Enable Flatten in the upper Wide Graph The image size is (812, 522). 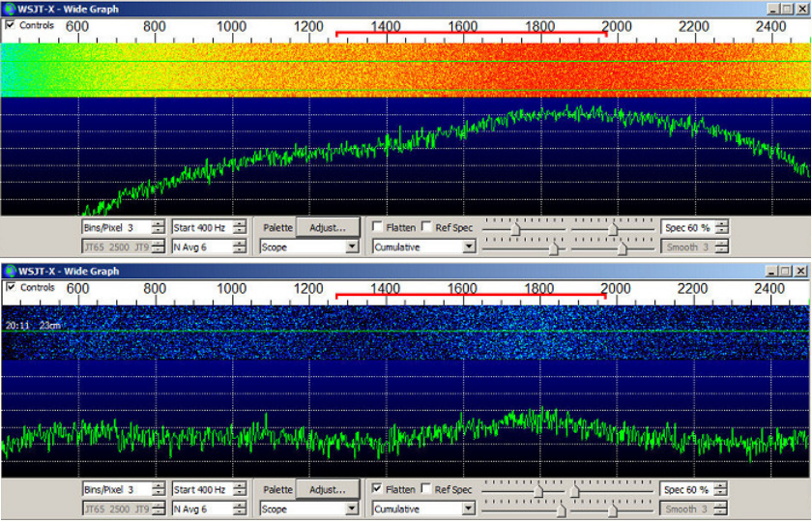[x=378, y=228]
